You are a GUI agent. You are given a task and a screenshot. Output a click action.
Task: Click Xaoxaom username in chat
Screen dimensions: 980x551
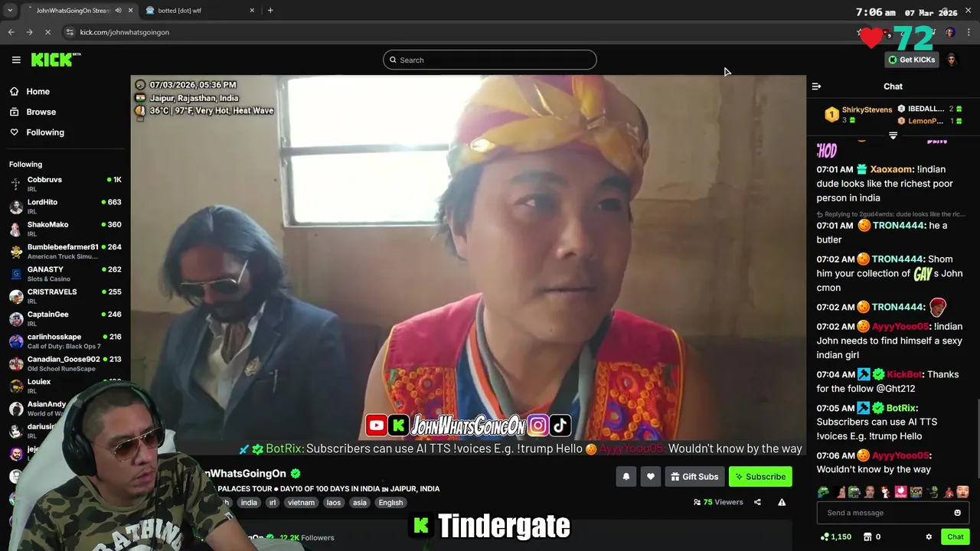891,169
